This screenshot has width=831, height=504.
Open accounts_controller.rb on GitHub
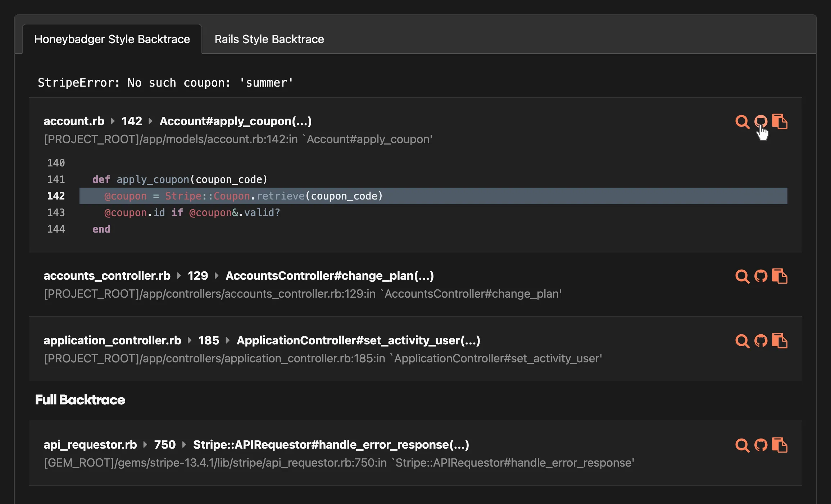[761, 276]
